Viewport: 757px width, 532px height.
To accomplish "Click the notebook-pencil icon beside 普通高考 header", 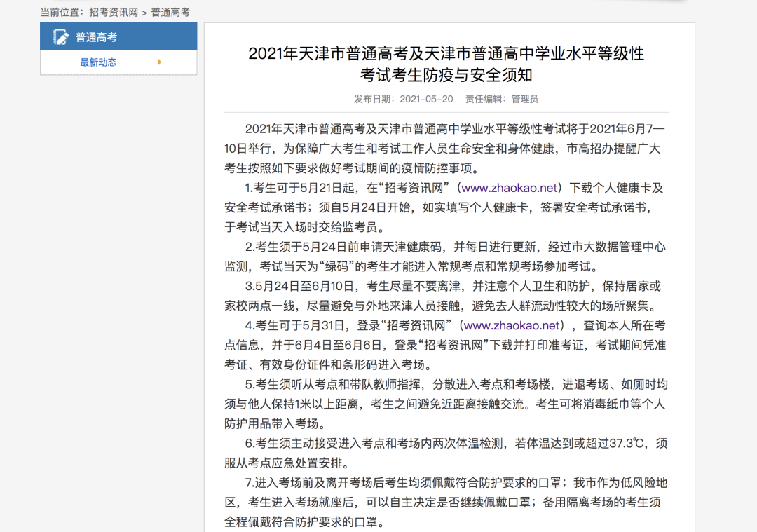I will 60,36.
